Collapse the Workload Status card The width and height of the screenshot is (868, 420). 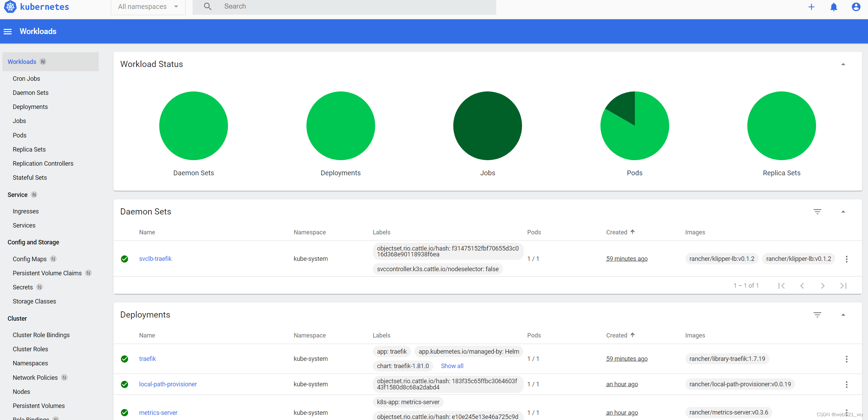843,64
